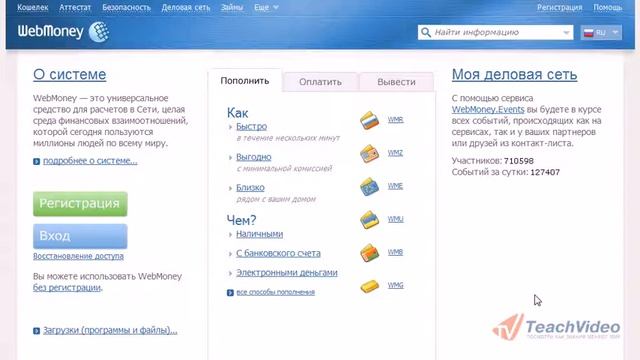Open the Моя деловая сеть heading link
Viewport: 640px width, 360px height.
514,75
